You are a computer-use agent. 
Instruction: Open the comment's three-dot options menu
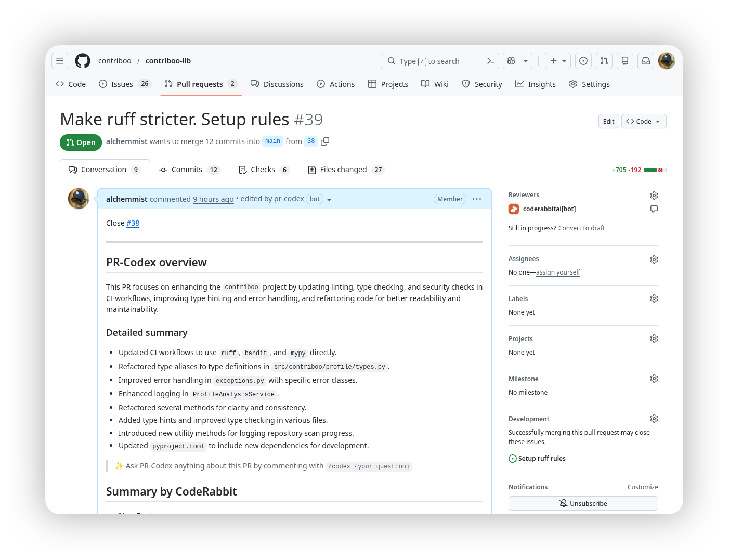click(x=477, y=199)
